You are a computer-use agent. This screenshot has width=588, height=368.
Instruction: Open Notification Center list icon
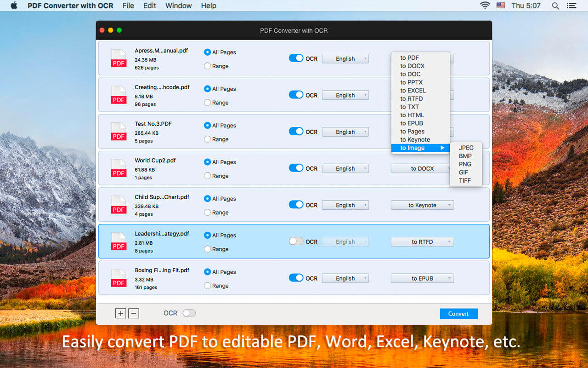571,6
